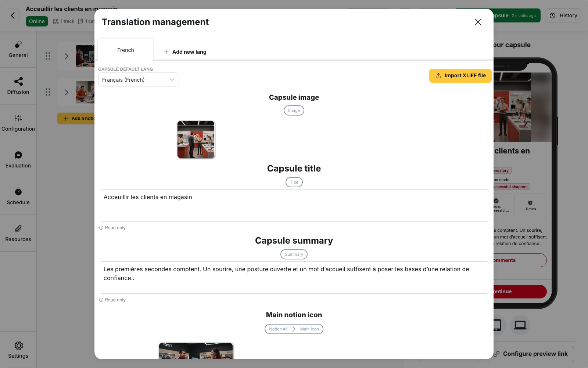Open the main notion icon thumbnail
Screen dimensions: 588x368
point(196,351)
